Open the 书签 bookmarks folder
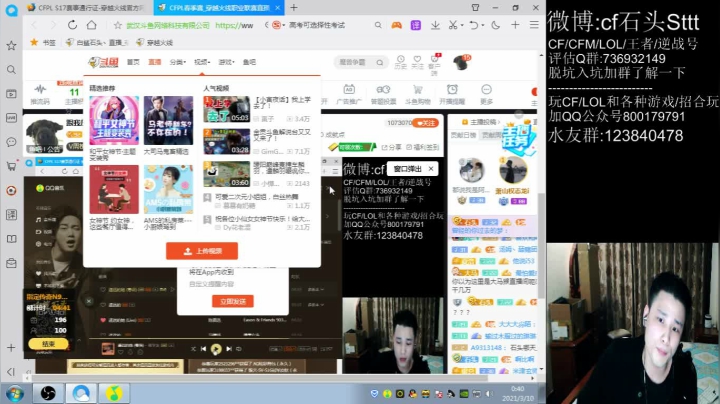Image resolution: width=720 pixels, height=404 pixels. [x=43, y=43]
